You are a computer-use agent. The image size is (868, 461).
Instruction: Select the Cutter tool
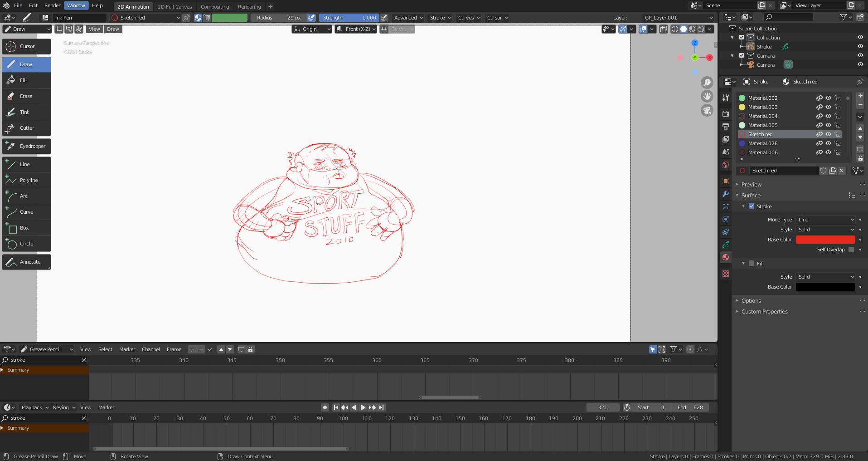click(x=26, y=128)
